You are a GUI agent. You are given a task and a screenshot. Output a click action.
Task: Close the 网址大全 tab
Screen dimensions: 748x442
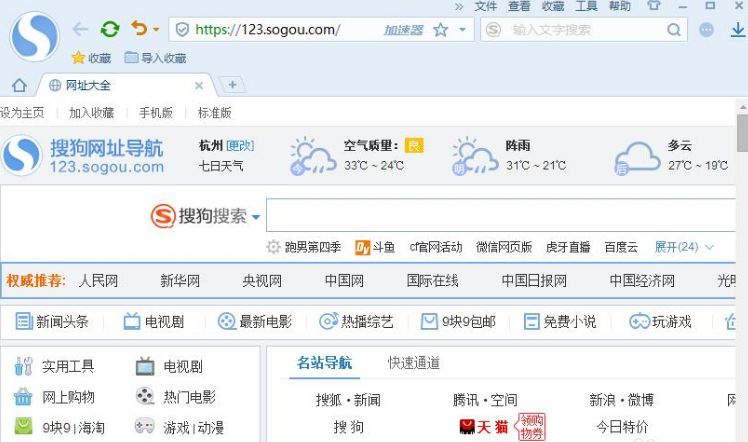199,86
